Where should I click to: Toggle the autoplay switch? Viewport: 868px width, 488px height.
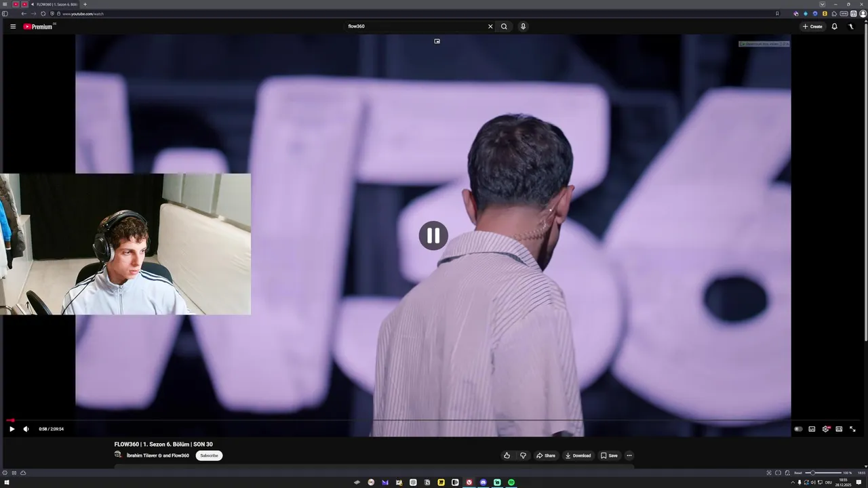pos(798,429)
